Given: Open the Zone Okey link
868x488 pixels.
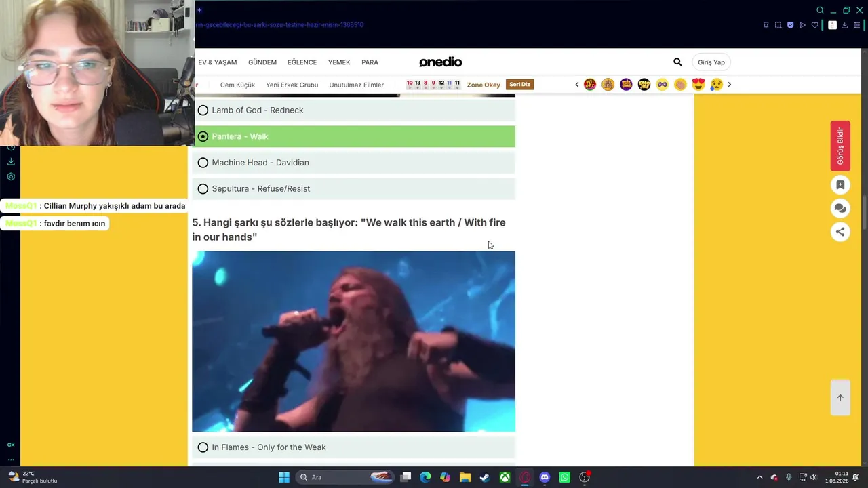Looking at the screenshot, I should [x=484, y=85].
